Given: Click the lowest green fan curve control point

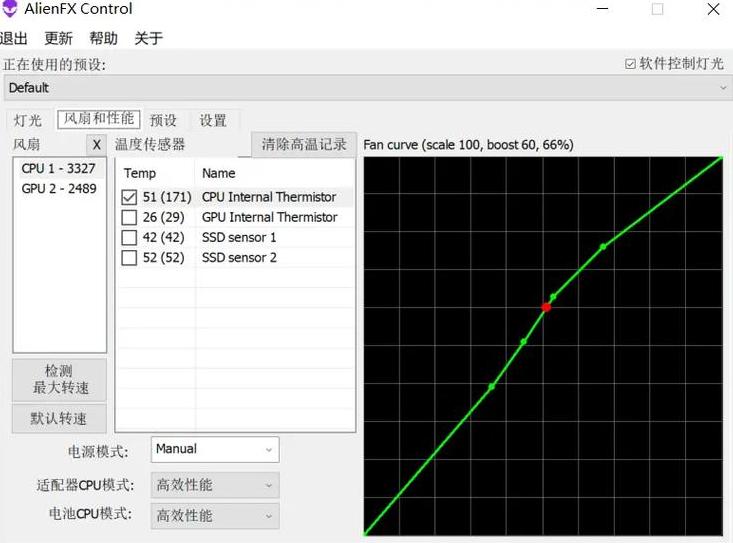Looking at the screenshot, I should (x=491, y=386).
